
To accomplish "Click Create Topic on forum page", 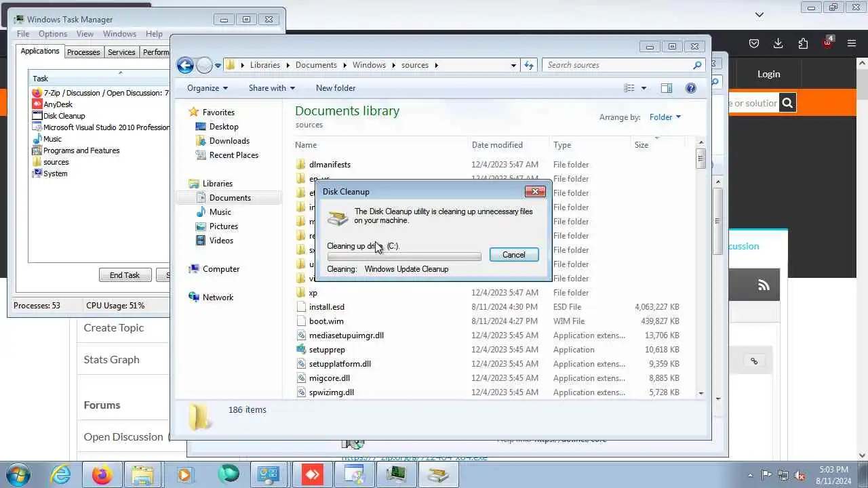I will (x=114, y=328).
